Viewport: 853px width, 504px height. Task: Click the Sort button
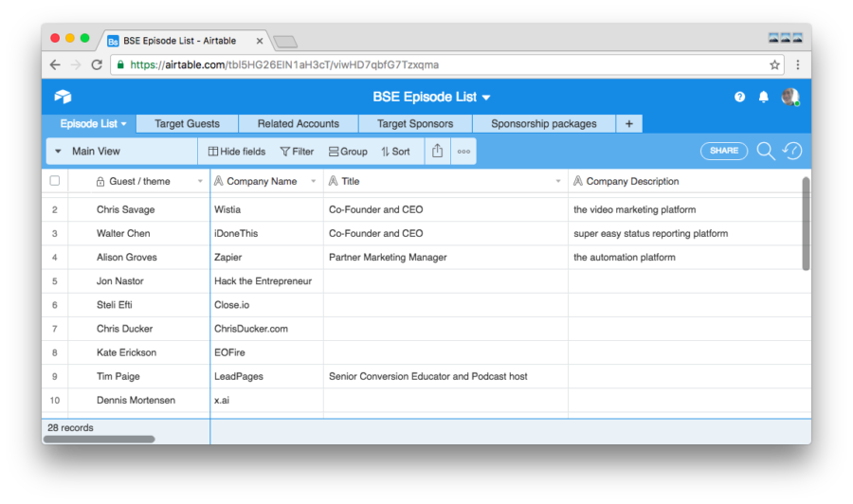coord(395,152)
